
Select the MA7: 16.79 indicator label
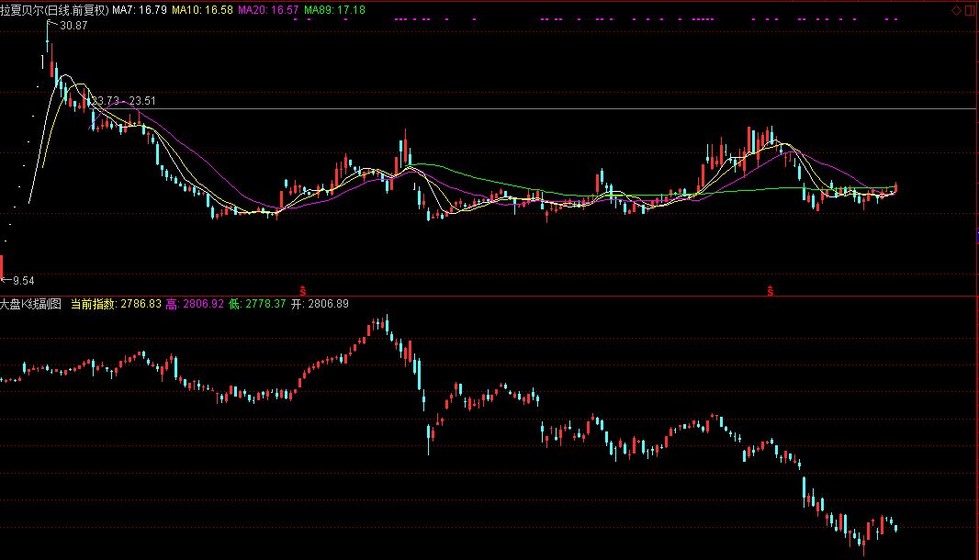point(140,9)
